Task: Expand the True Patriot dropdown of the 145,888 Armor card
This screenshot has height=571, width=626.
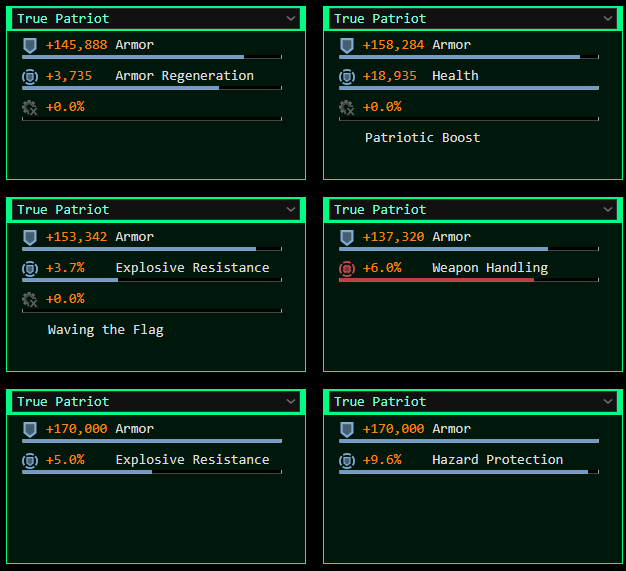Action: 291,18
